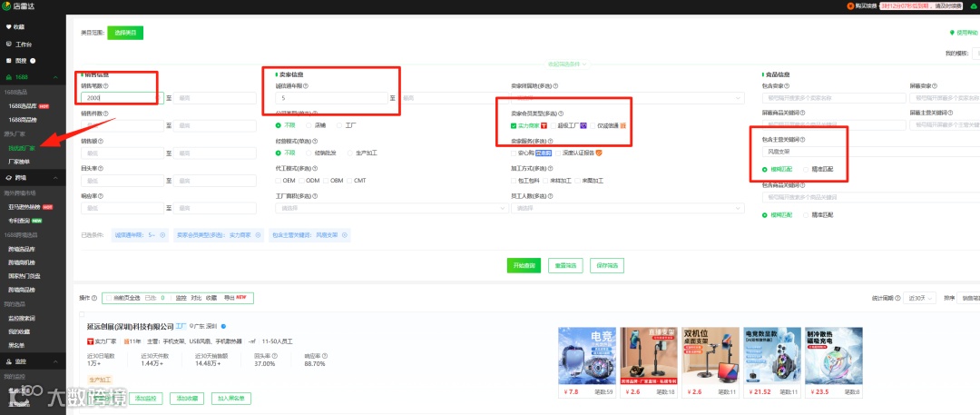Open 工作台 in the sidebar
The image size is (980, 415).
pos(24,44)
